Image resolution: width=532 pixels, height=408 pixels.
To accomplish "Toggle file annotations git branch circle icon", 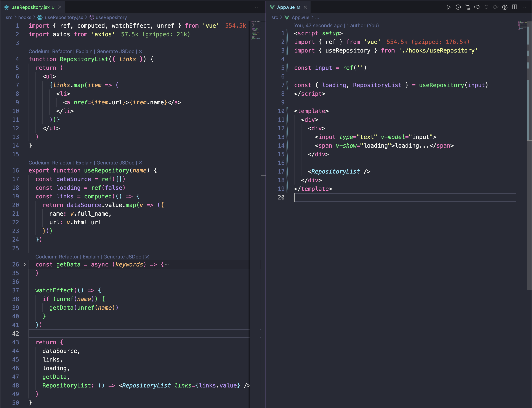I will click(x=505, y=7).
